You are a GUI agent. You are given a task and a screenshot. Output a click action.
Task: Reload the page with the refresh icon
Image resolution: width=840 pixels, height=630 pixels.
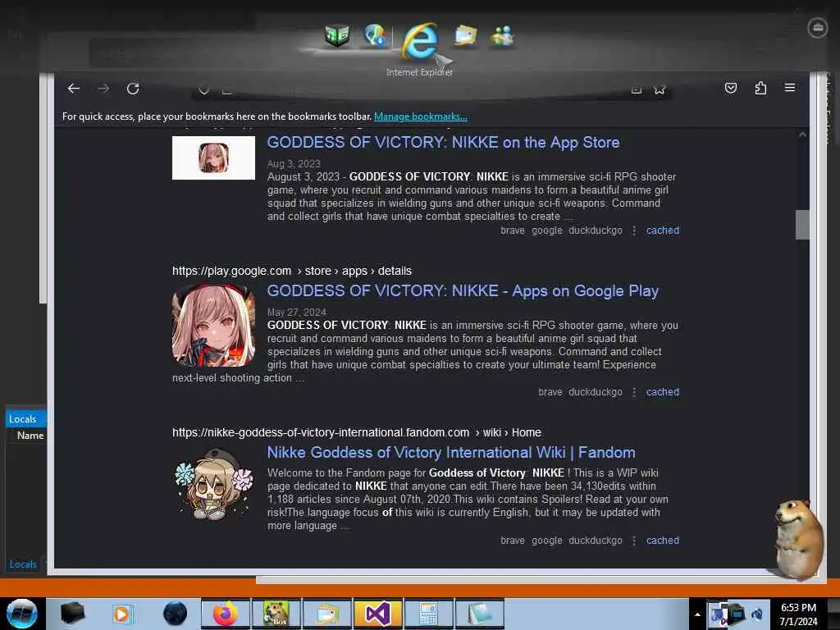[133, 89]
